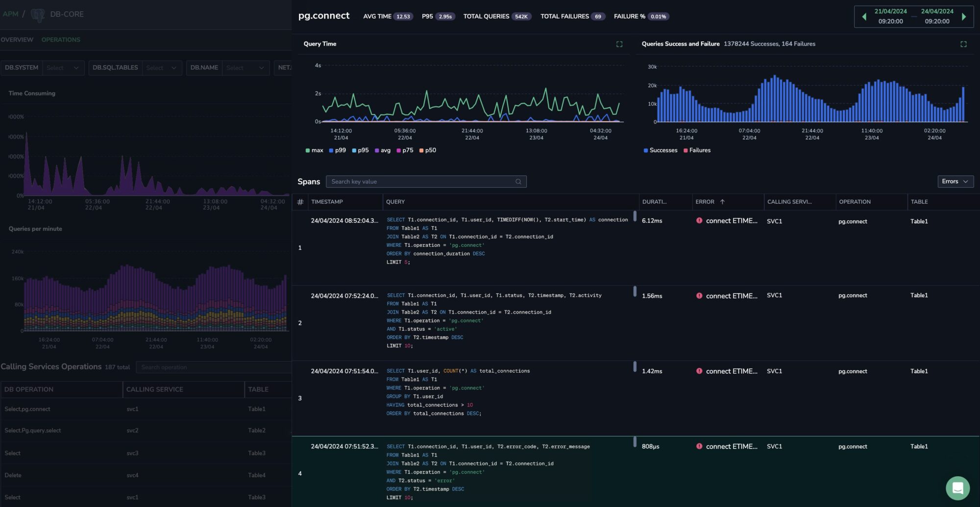Open DB-CORE breadcrumb
Image resolution: width=980 pixels, height=507 pixels.
[67, 14]
